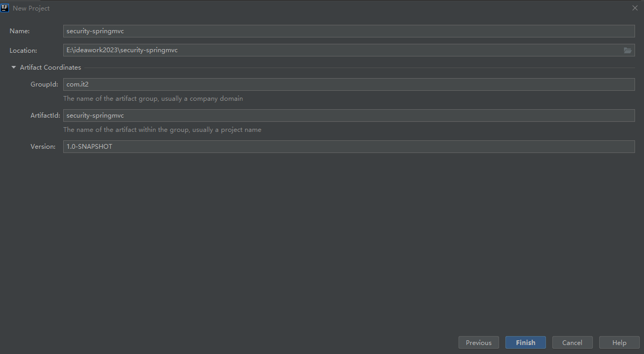The height and width of the screenshot is (354, 644).
Task: Click the artifact group hint text
Action: [153, 98]
